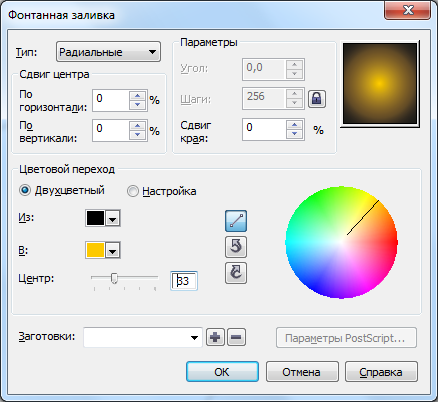Click the black Из color swatch

95,218
